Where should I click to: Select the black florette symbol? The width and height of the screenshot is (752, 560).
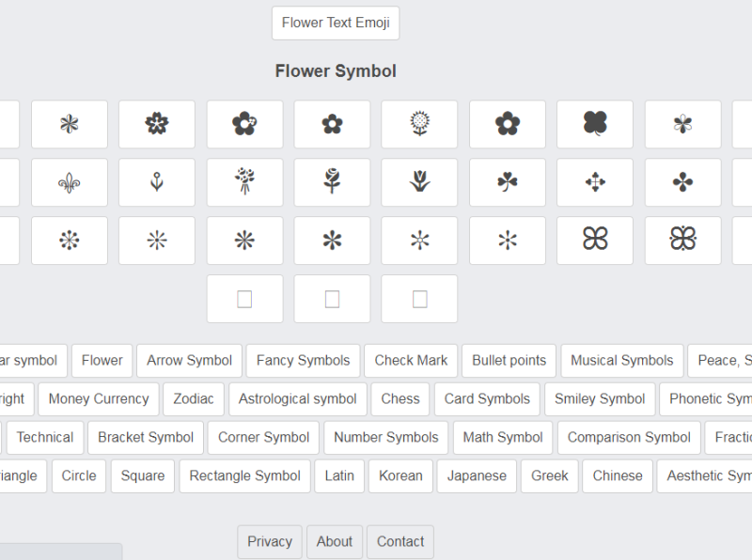click(x=332, y=124)
